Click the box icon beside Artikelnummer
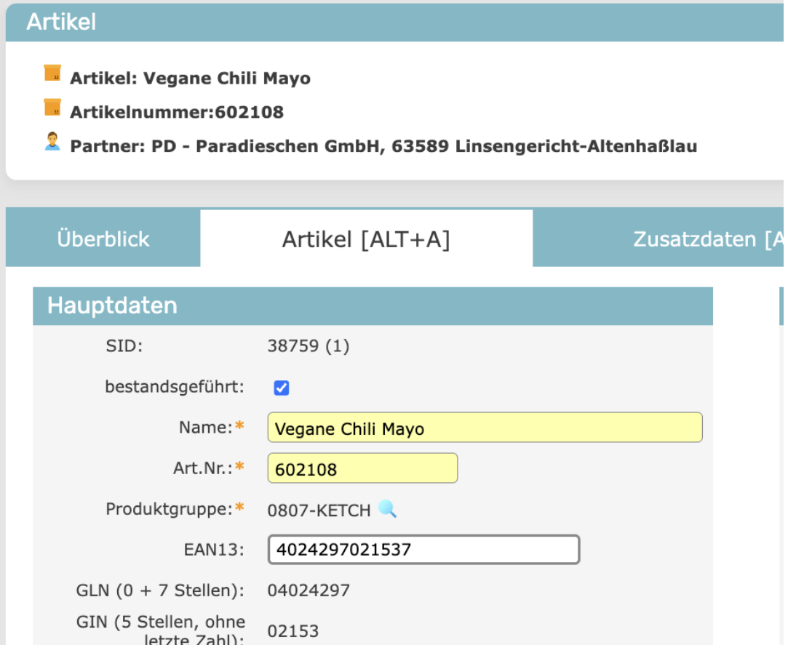Viewport: 812px width, 645px height. coord(52,108)
